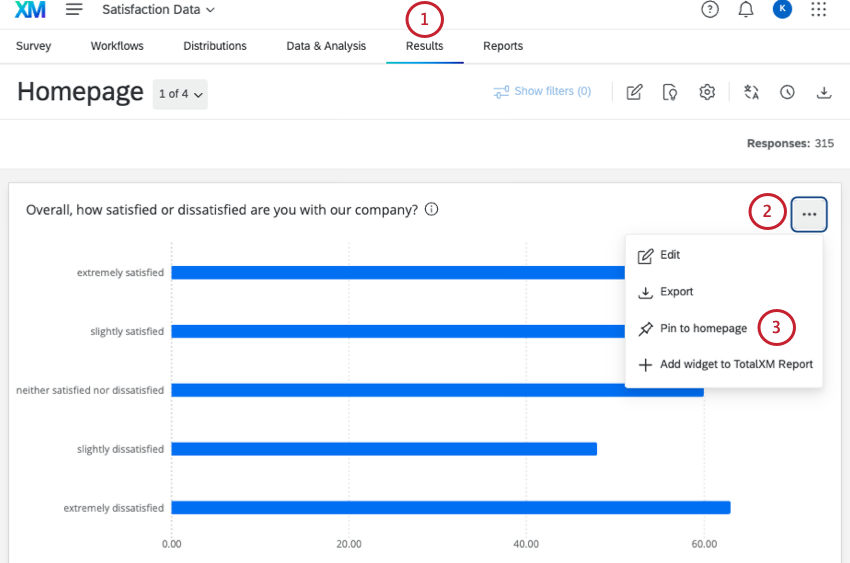The image size is (850, 563).
Task: Click the XM logo
Action: tap(30, 9)
